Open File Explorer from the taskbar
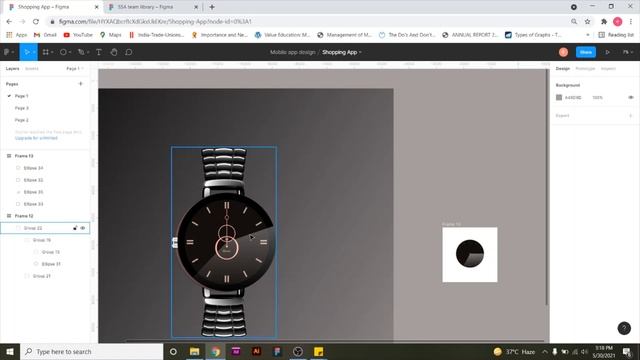This screenshot has height=360, width=640. point(194,351)
